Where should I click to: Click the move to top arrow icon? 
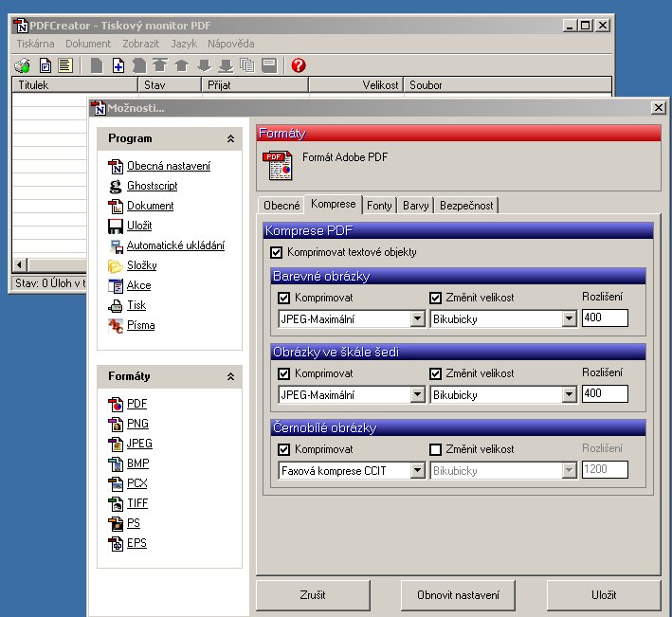160,65
